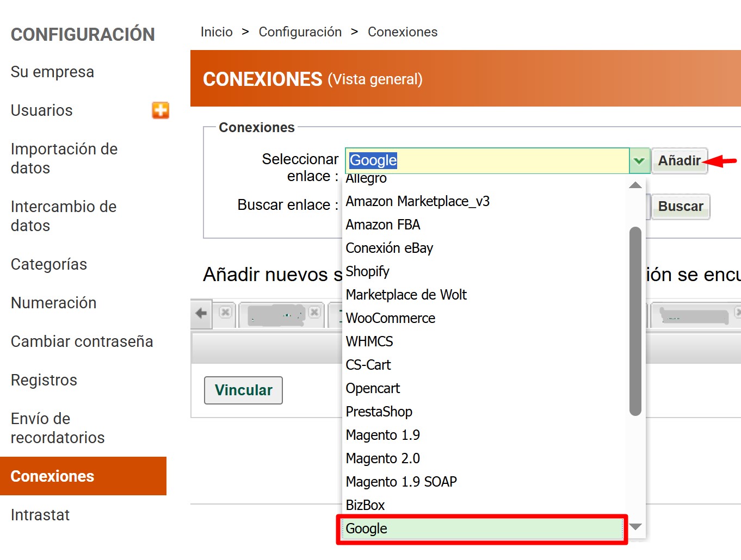This screenshot has height=560, width=741.
Task: Open Usuarios in the sidebar
Action: pyautogui.click(x=41, y=110)
